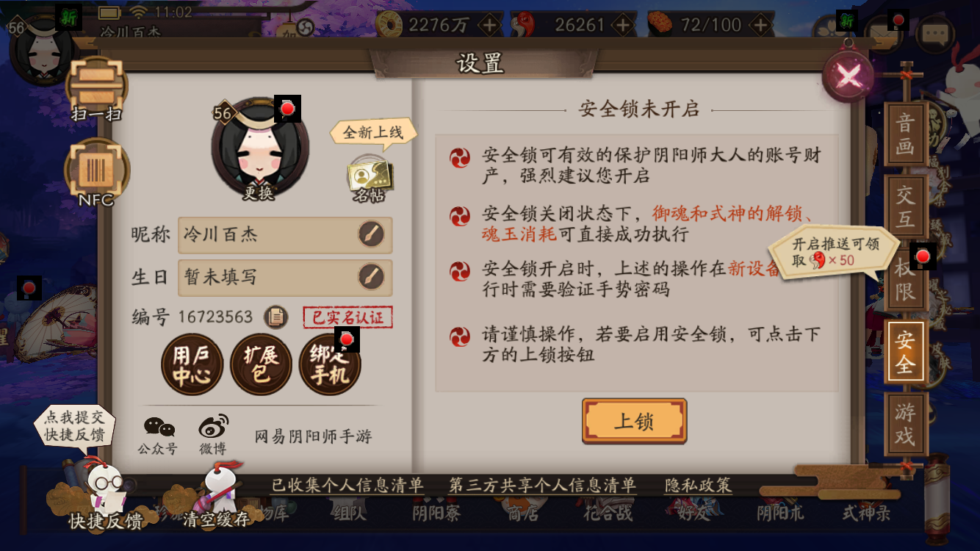Screen dimensions: 980x551
Task: Open the 隐私政策 privacy policy link
Action: click(x=699, y=486)
